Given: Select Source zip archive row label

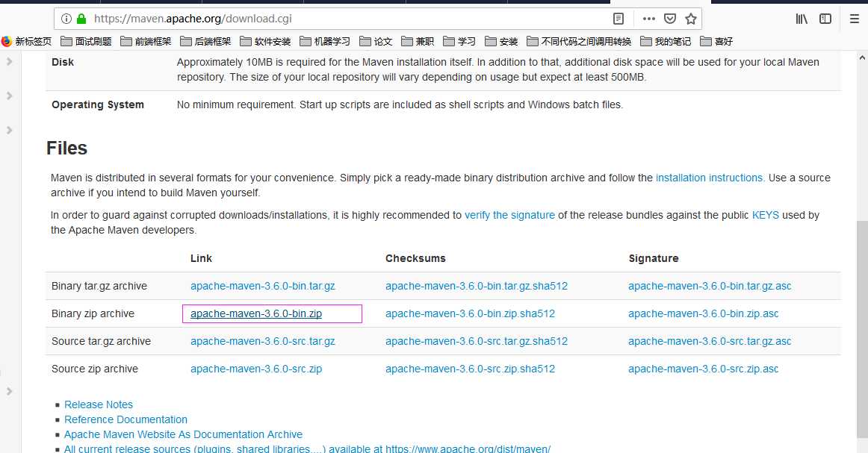Looking at the screenshot, I should [95, 369].
